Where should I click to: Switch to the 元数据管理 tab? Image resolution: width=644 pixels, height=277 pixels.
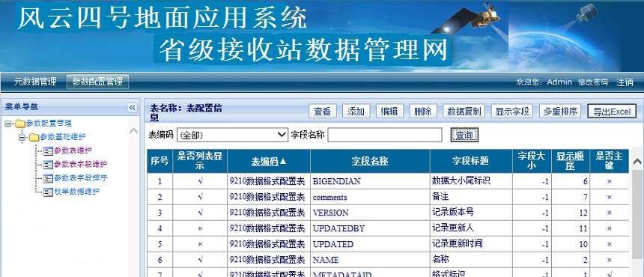coord(35,82)
